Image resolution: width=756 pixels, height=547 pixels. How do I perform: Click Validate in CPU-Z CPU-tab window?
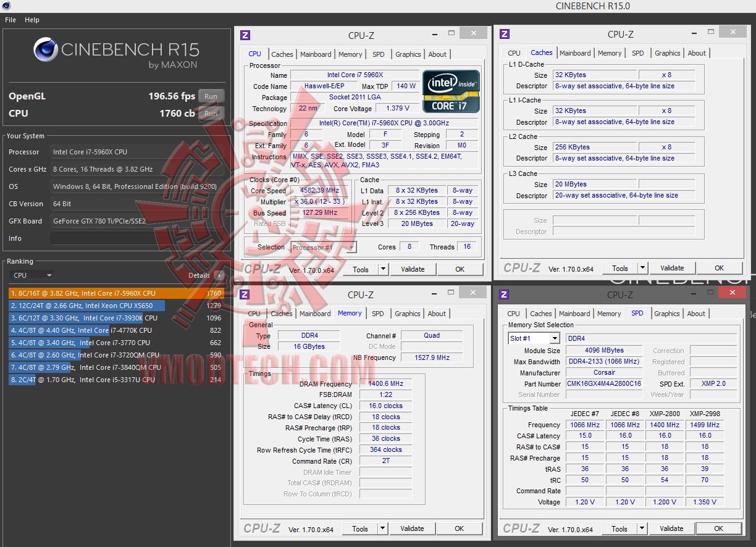413,269
